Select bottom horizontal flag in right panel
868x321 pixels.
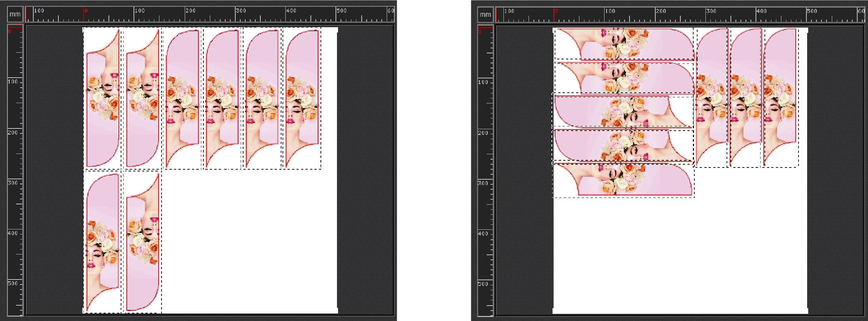624,180
